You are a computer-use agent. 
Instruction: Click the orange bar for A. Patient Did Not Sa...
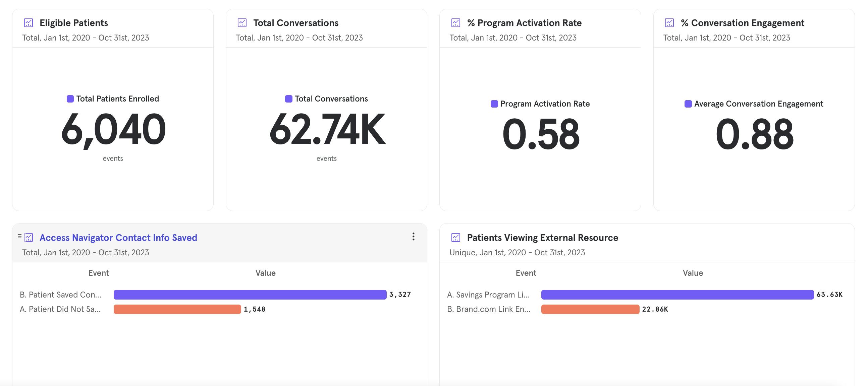tap(177, 309)
